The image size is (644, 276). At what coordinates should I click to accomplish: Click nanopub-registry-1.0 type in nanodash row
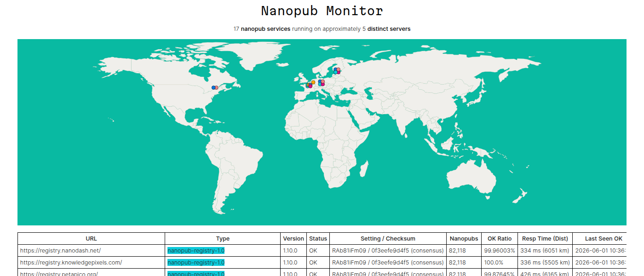196,251
